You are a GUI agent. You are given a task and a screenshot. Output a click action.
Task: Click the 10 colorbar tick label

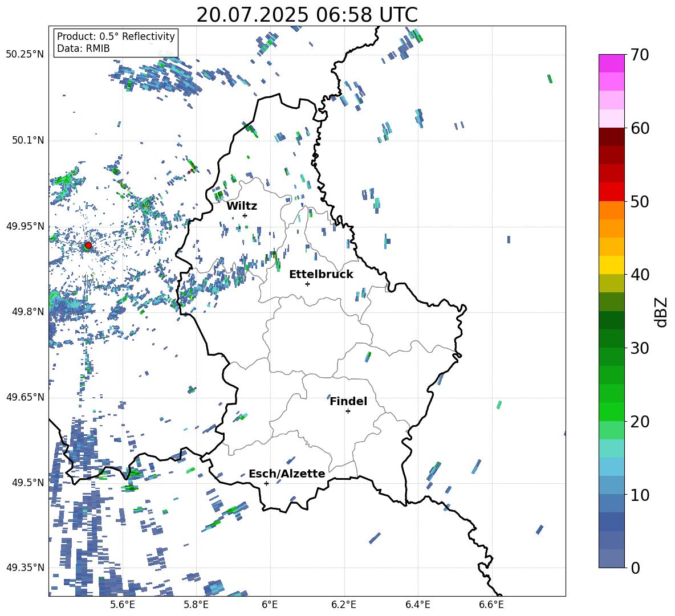640,494
